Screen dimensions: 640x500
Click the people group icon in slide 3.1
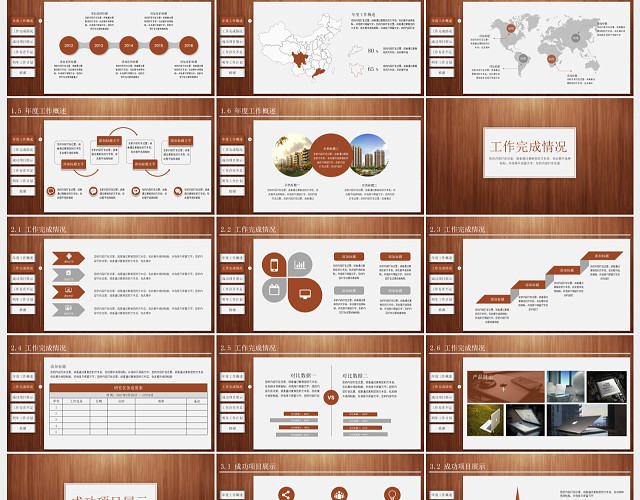click(x=339, y=494)
